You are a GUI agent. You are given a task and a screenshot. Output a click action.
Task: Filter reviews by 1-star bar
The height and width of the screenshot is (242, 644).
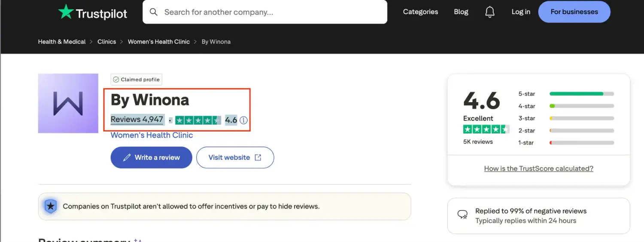[581, 143]
